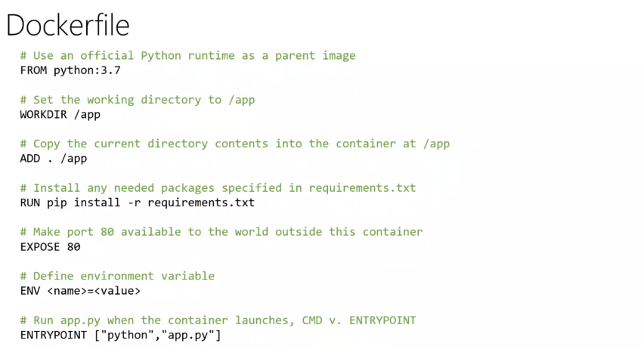
Task: Select the ADD . /app instruction
Action: tap(54, 159)
